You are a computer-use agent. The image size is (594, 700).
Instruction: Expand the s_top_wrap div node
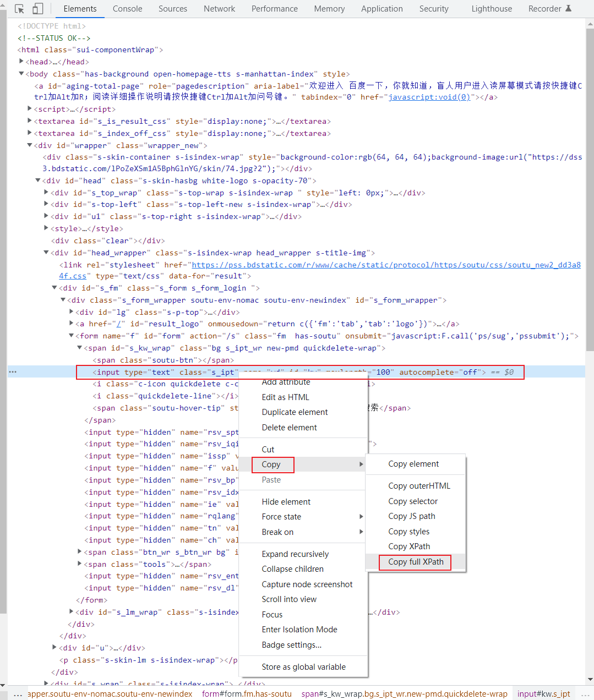[46, 193]
